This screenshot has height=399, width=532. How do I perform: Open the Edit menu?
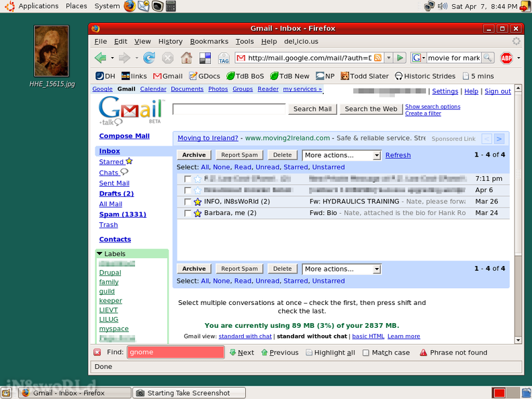tap(120, 42)
